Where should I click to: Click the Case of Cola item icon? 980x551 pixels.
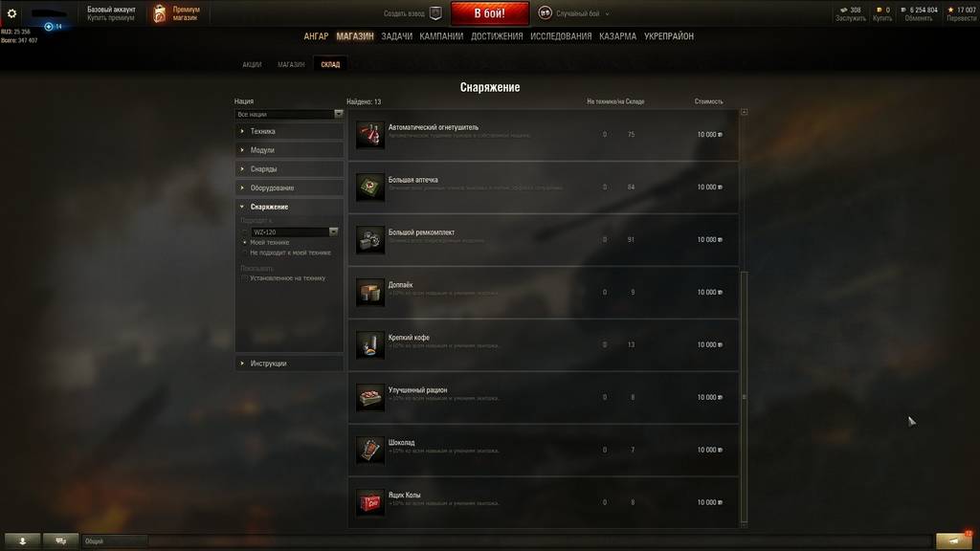click(x=370, y=502)
